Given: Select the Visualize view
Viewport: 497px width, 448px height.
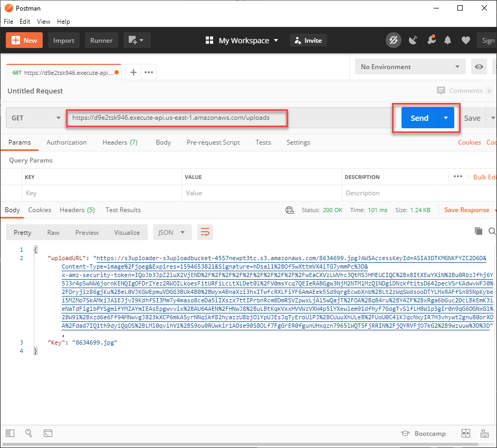Looking at the screenshot, I should click(x=127, y=232).
